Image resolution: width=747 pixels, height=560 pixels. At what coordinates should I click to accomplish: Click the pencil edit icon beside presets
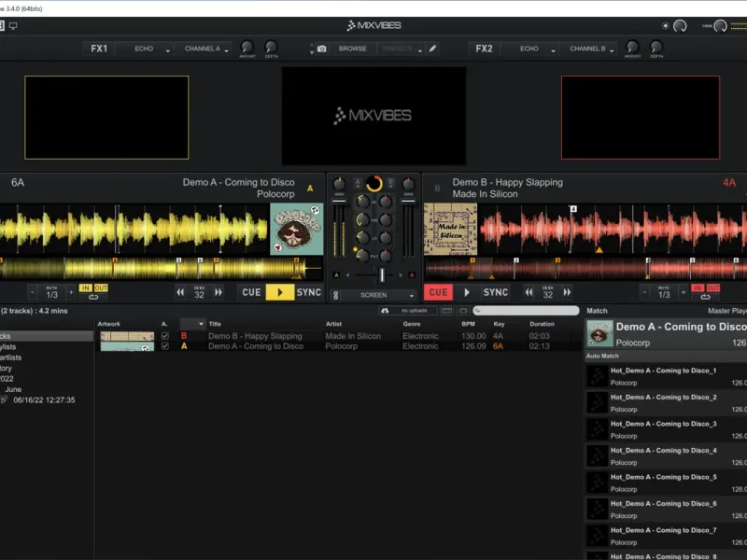pyautogui.click(x=432, y=49)
